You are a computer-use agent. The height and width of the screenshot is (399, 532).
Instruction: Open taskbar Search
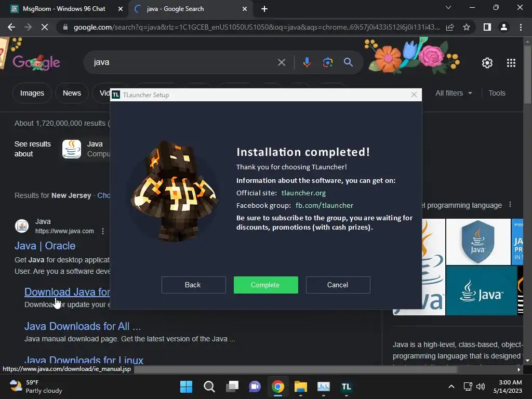209,387
